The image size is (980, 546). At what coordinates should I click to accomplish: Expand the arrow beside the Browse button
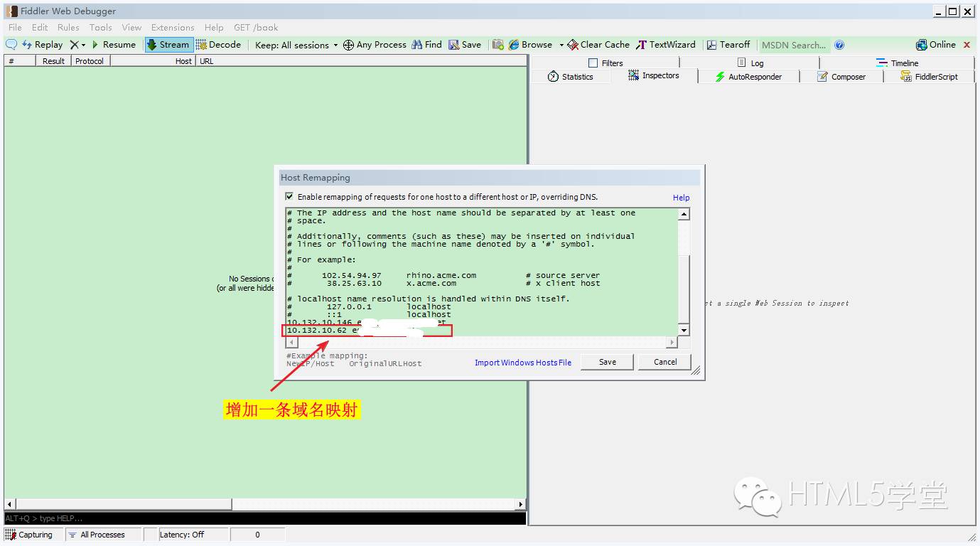click(x=561, y=45)
